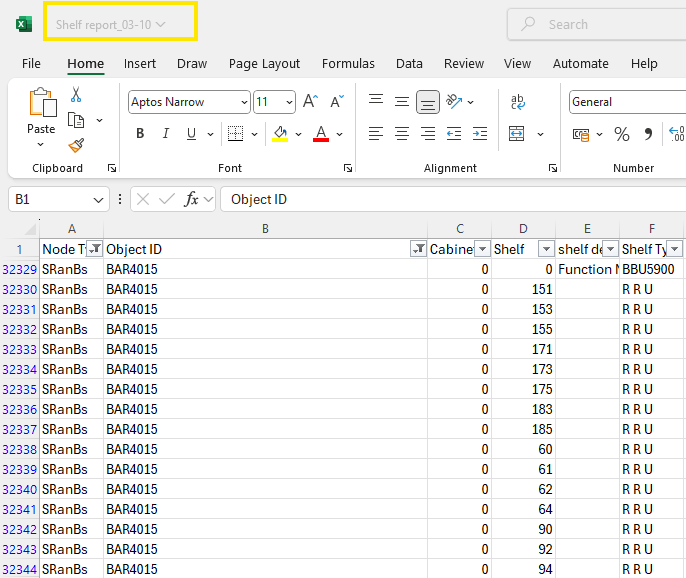The height and width of the screenshot is (578, 686).
Task: Toggle Italic formatting
Action: pyautogui.click(x=166, y=134)
